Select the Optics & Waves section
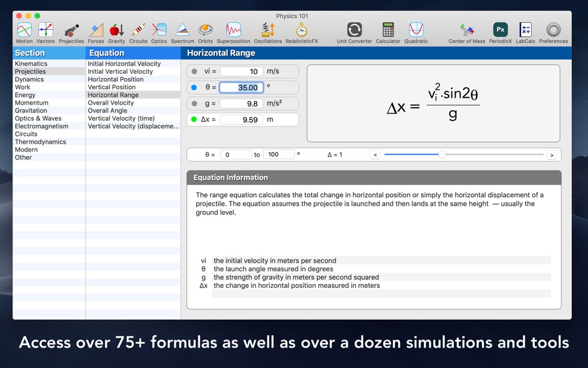 point(49,118)
